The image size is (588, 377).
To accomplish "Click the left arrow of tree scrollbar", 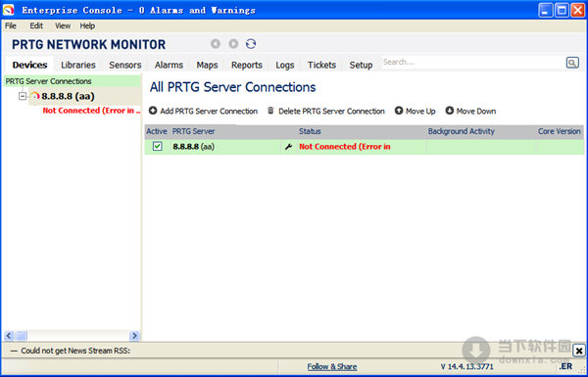I will tap(9, 336).
